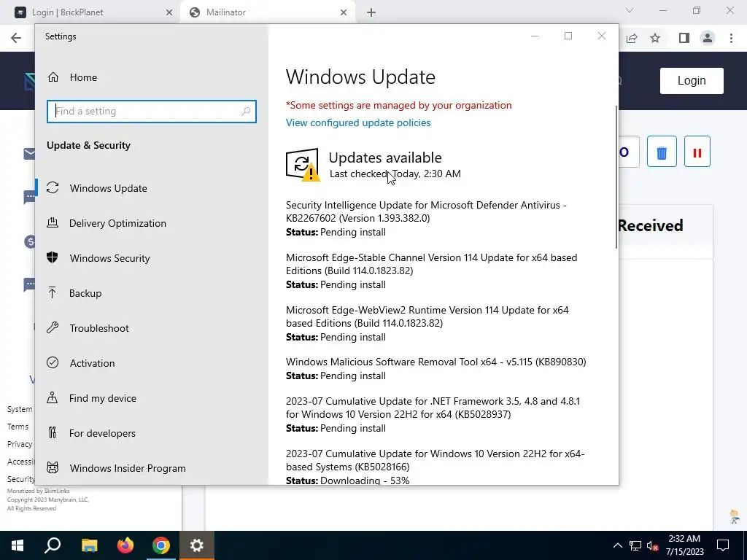Viewport: 747px width, 560px height.
Task: Open File Explorer from the taskbar
Action: pos(89,545)
